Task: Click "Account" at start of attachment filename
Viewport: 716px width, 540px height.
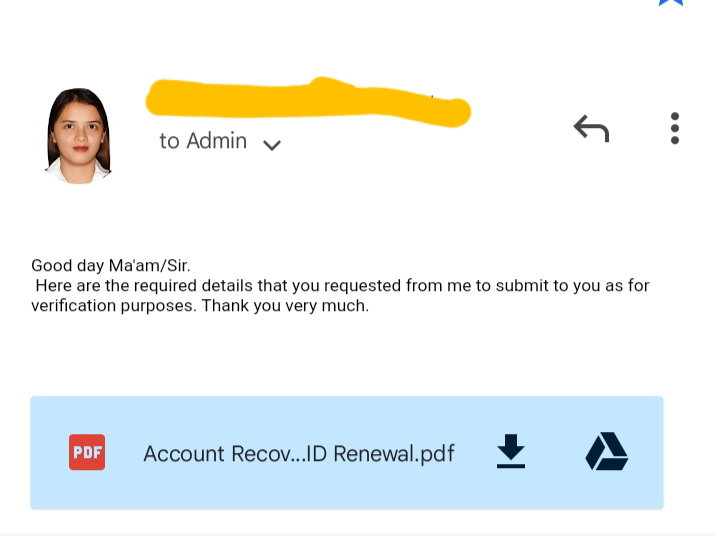Action: (x=184, y=454)
